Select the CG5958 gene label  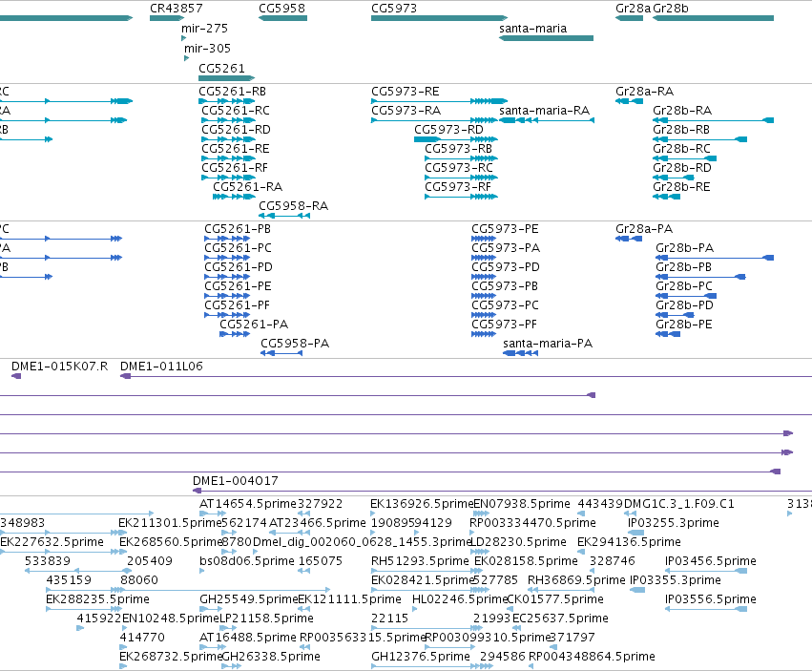281,9
